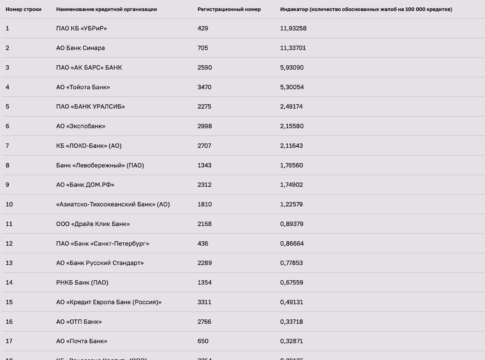Click АО «Тойота Банк» entry
The width and height of the screenshot is (485, 360).
[x=83, y=87]
